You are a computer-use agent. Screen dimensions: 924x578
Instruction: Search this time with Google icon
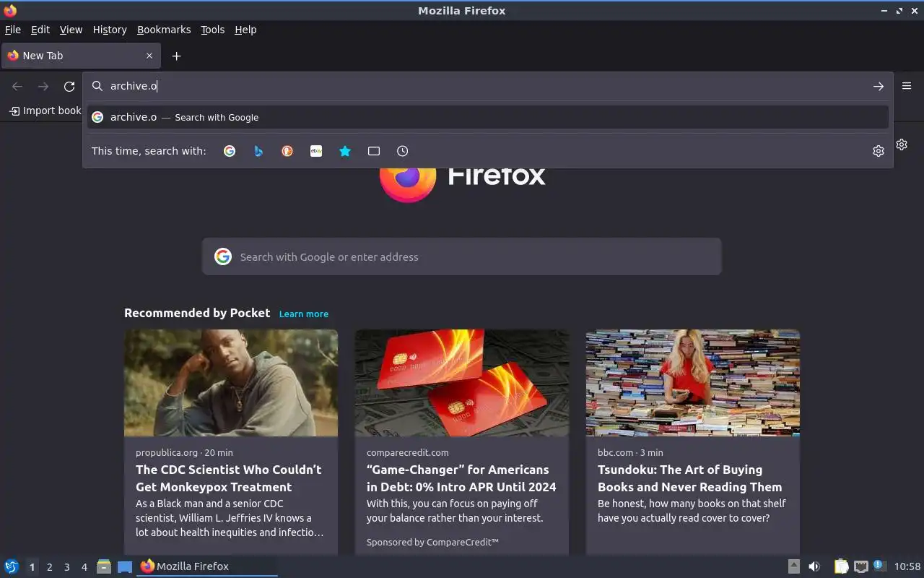point(230,151)
